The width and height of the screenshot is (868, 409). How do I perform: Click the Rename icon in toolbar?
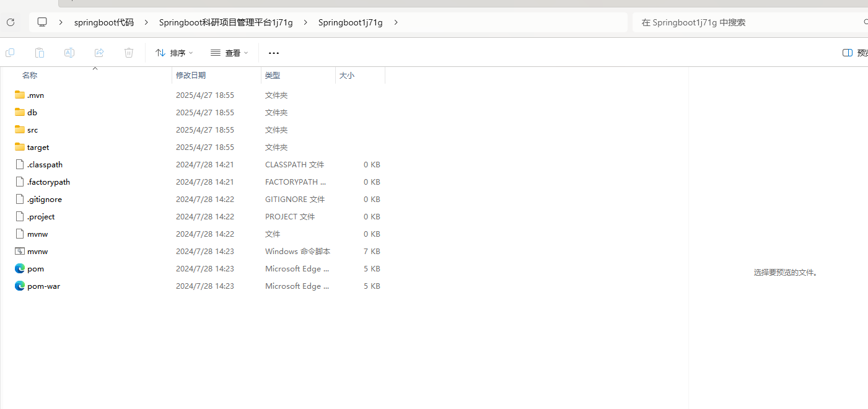(69, 53)
